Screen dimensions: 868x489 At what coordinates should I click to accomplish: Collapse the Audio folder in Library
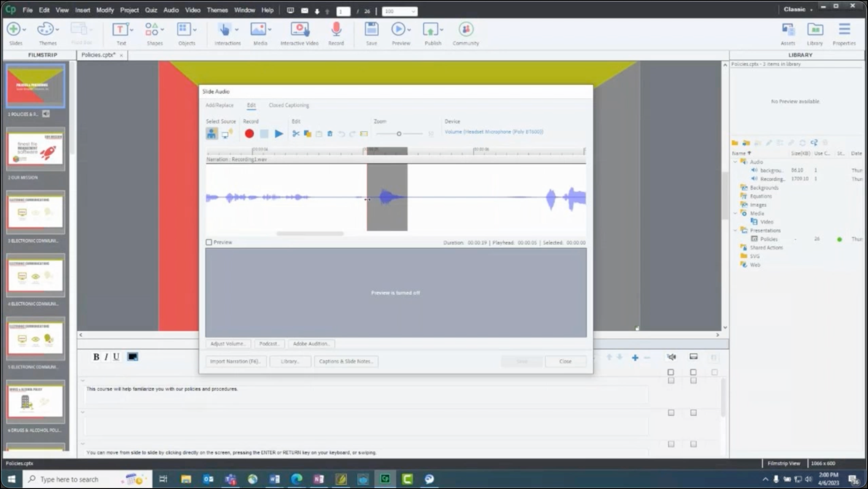735,162
